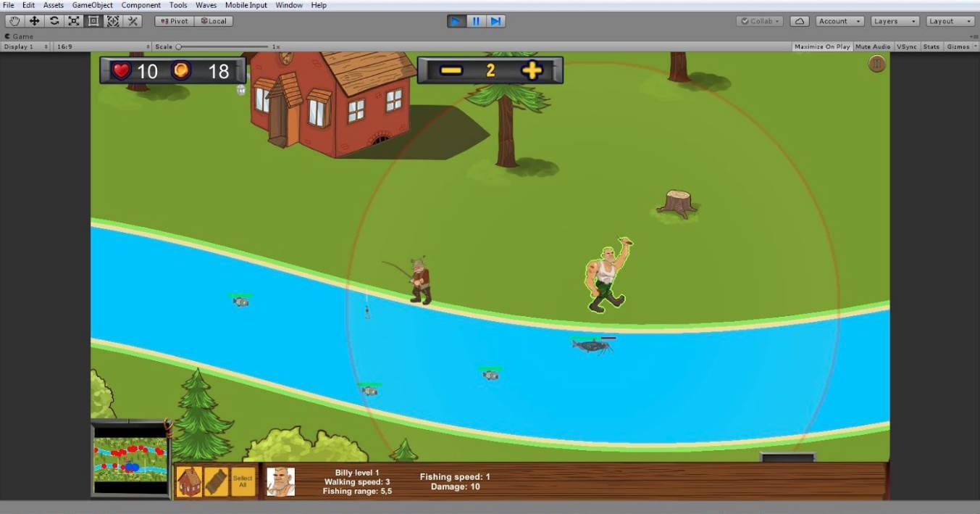980x514 pixels.
Task: Click the Step frame button
Action: pos(496,21)
